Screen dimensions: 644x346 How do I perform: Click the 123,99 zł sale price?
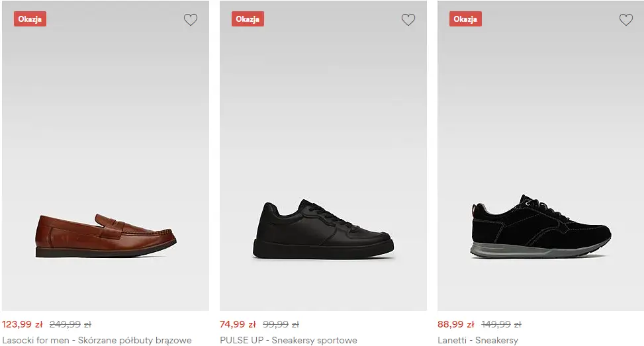[x=23, y=325]
